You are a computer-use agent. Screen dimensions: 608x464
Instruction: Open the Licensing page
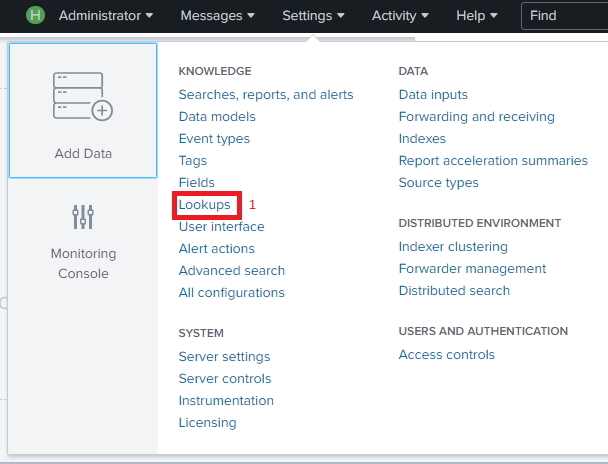[x=208, y=423]
